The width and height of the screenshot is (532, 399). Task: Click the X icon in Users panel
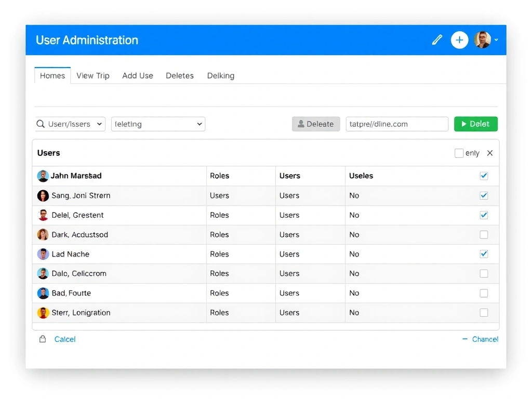click(x=489, y=153)
